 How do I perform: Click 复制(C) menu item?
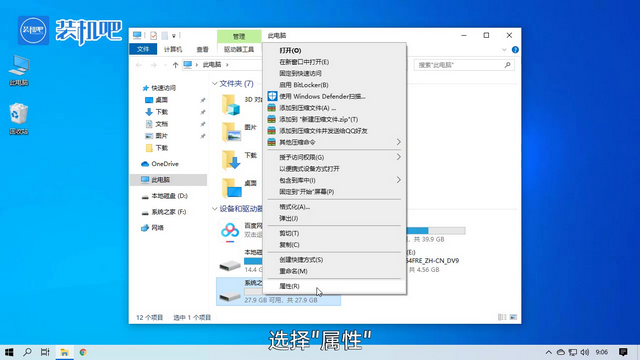[x=289, y=245]
